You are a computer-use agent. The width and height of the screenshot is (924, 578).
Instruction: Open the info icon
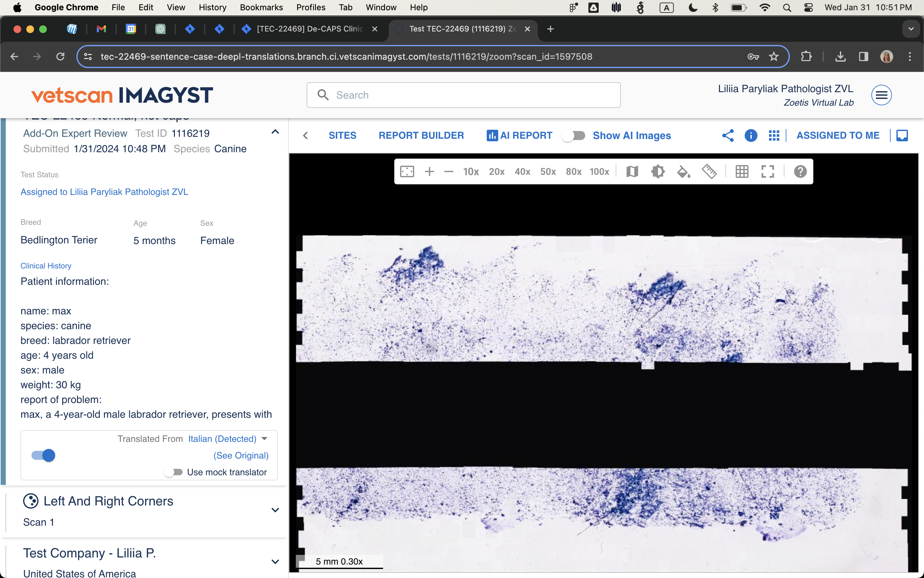click(x=751, y=136)
